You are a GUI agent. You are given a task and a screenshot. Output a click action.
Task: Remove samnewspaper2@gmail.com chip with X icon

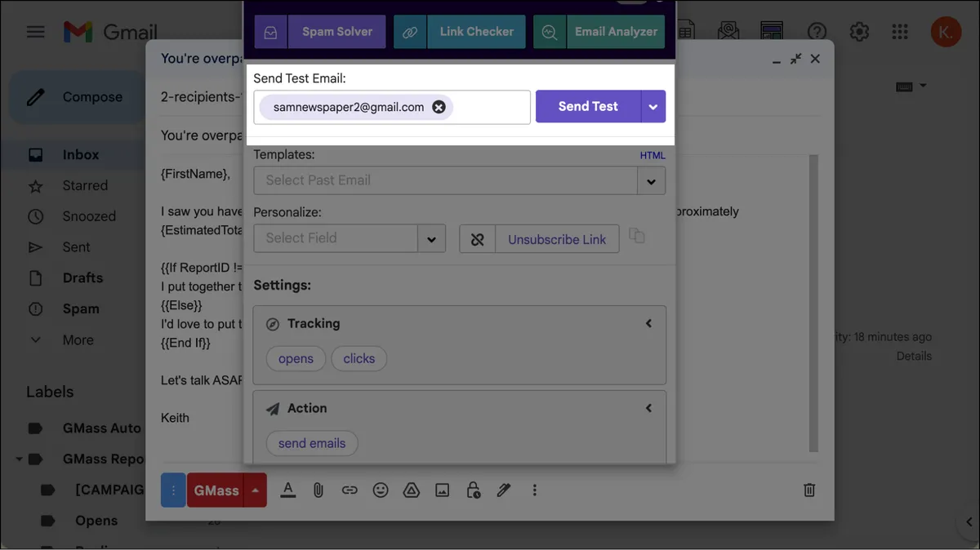coord(439,107)
